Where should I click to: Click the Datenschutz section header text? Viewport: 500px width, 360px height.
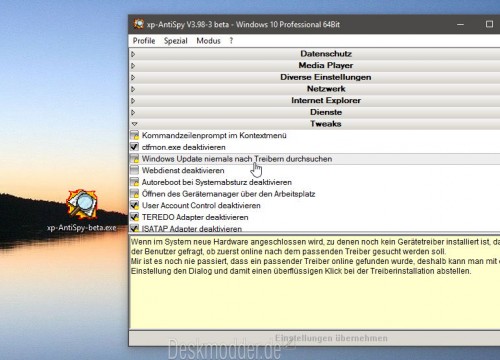[x=326, y=54]
